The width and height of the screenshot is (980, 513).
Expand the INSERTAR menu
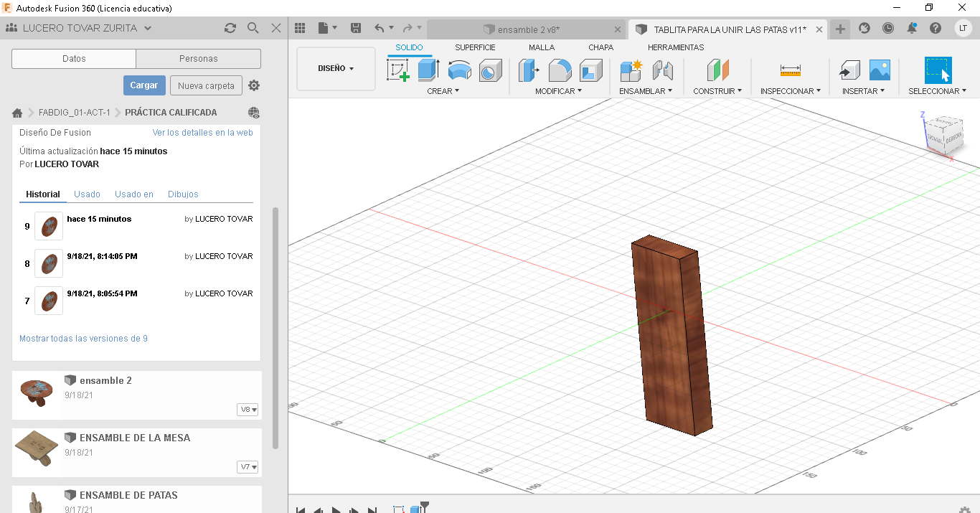[863, 91]
